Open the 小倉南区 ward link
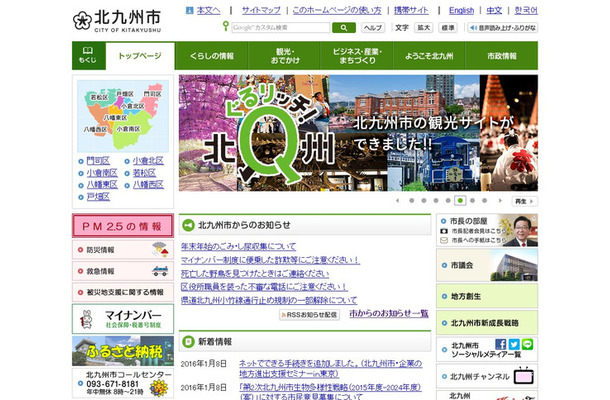 coord(102,173)
